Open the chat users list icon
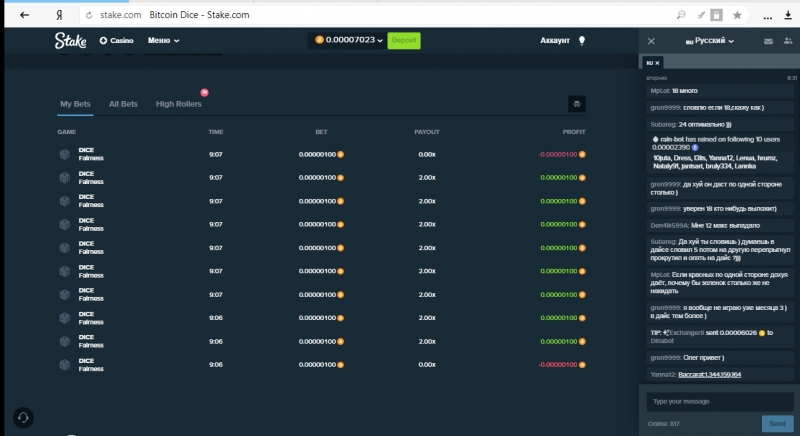 788,41
